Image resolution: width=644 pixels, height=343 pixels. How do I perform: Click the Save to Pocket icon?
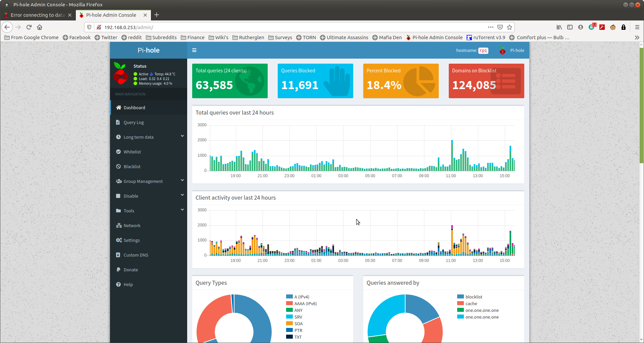coord(500,27)
